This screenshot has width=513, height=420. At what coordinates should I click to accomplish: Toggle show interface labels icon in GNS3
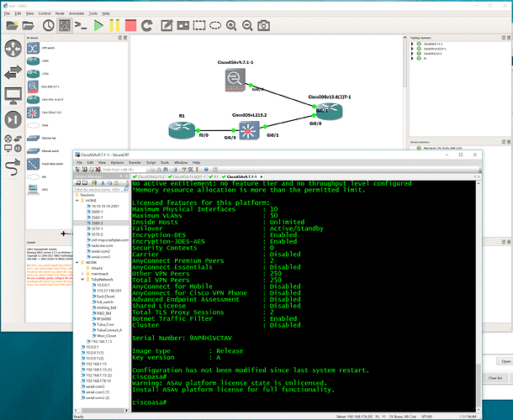point(65,25)
